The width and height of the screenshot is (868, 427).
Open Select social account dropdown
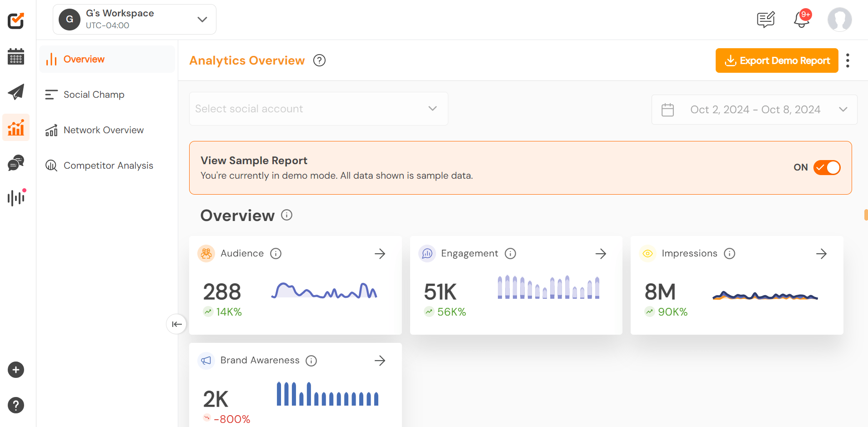[x=319, y=109]
